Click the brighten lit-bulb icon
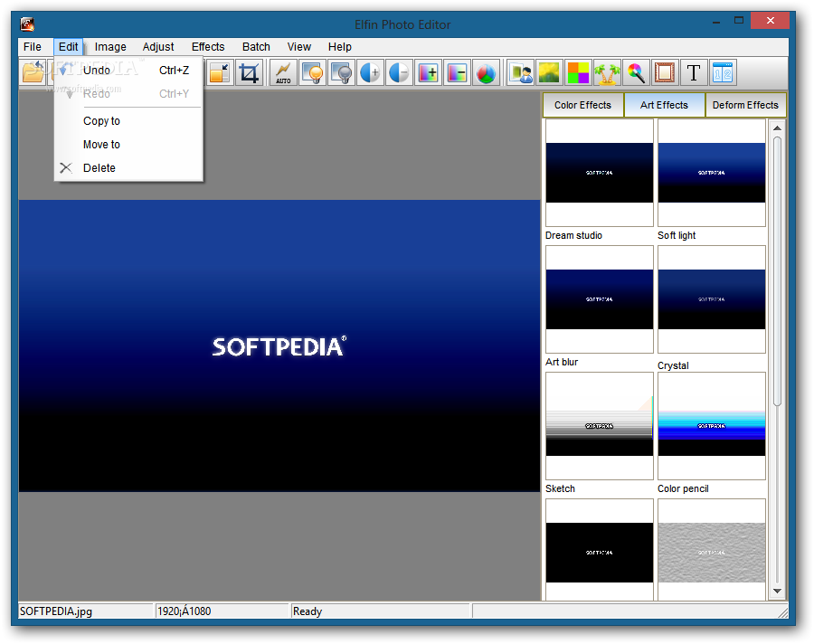Image resolution: width=814 pixels, height=644 pixels. 313,72
